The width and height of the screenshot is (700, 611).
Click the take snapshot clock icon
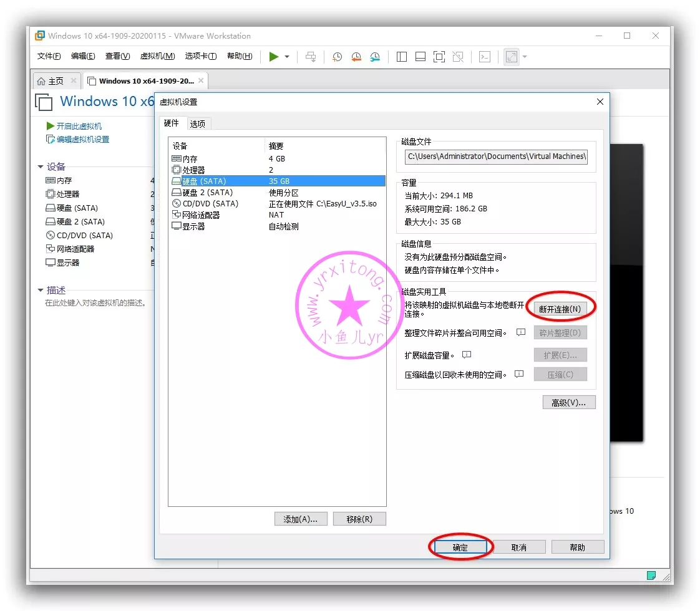[337, 57]
